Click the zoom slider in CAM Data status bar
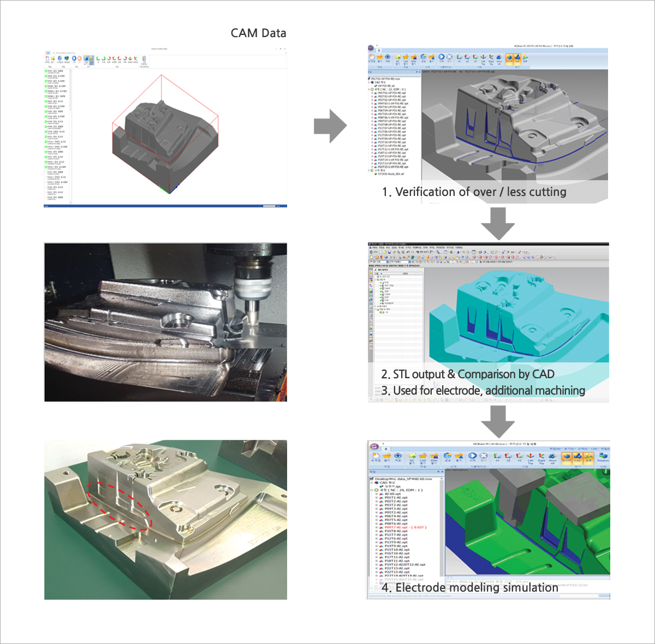 coord(269,206)
